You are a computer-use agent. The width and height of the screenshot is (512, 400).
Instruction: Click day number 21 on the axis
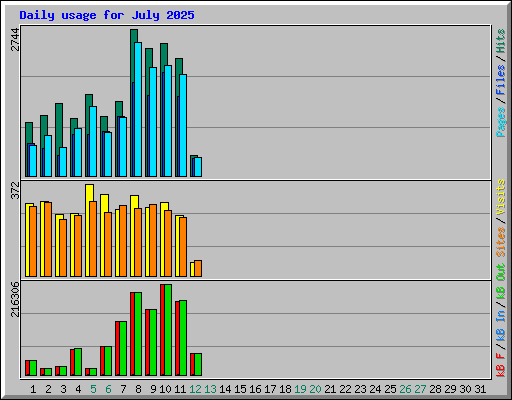coord(330,389)
